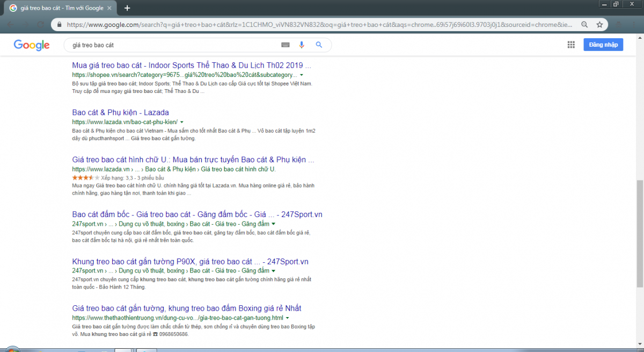This screenshot has height=352, width=644.
Task: Expand dropdown arrow beside lazada.vn/bao-cat-phu-kien URL
Action: [182, 123]
